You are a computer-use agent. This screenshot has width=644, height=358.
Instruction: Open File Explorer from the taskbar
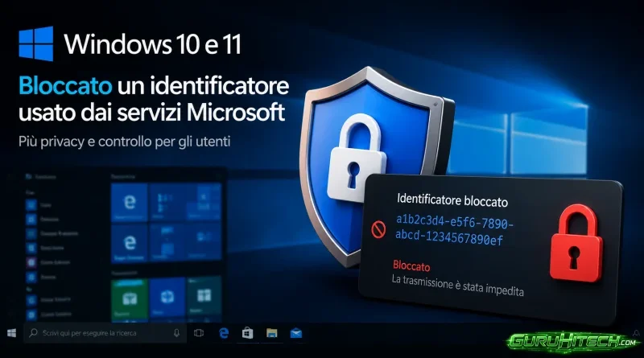(x=271, y=333)
